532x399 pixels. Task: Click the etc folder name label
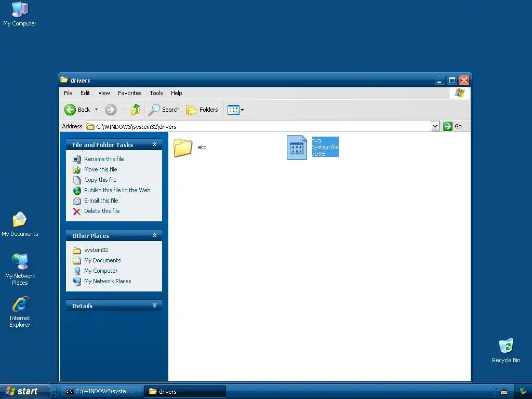pyautogui.click(x=202, y=147)
